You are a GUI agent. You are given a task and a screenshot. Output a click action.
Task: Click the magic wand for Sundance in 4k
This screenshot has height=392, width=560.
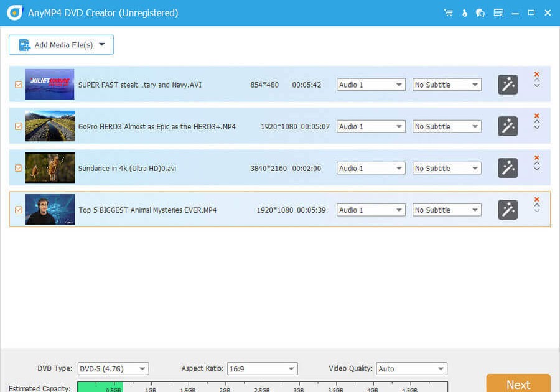[508, 168]
